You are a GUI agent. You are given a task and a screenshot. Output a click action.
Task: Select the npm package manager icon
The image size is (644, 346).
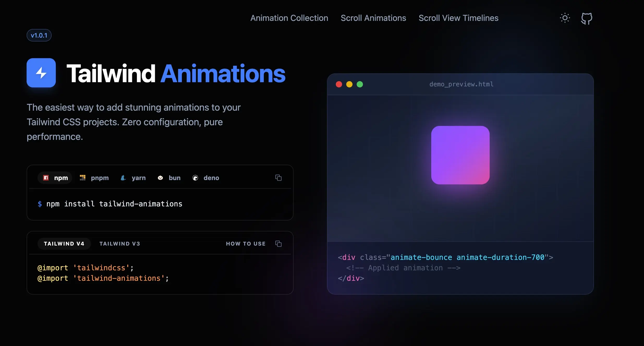pyautogui.click(x=45, y=178)
